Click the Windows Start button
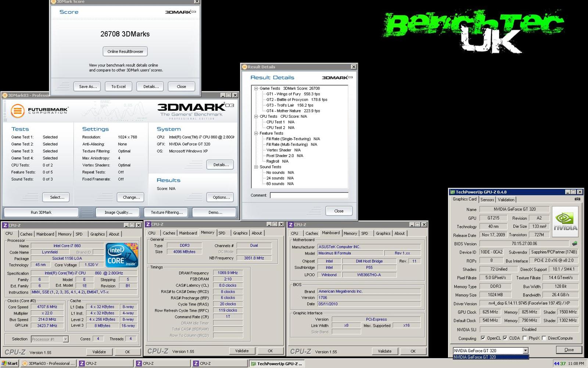The image size is (588, 368). pyautogui.click(x=10, y=363)
